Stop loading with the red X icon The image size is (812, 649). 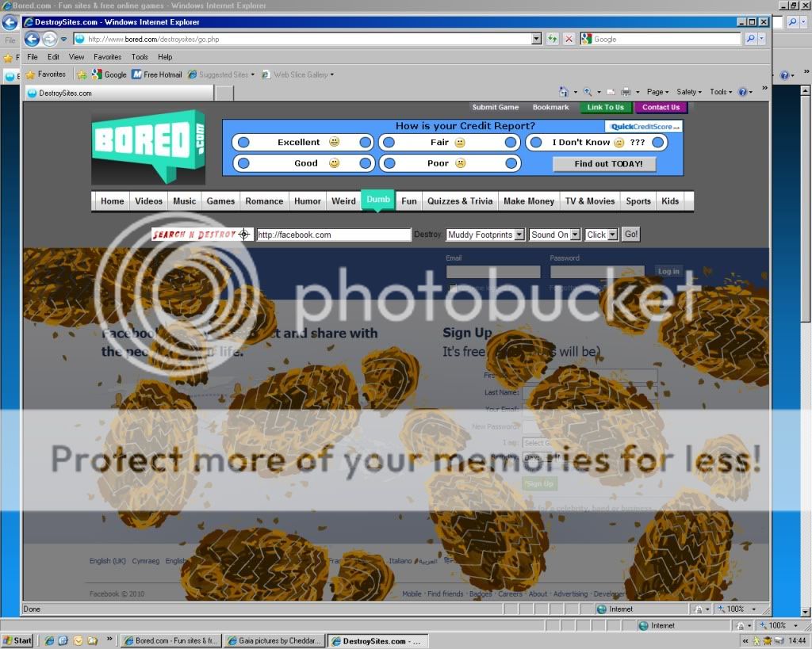[569, 39]
